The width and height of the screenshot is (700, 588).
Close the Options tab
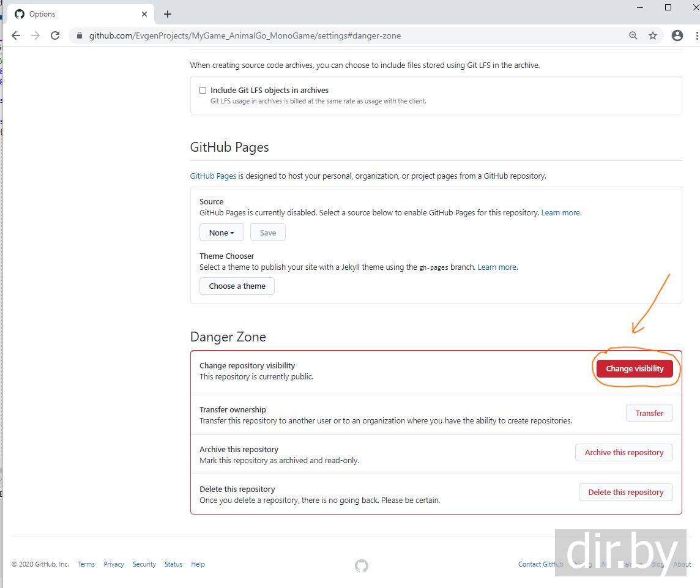tap(145, 14)
